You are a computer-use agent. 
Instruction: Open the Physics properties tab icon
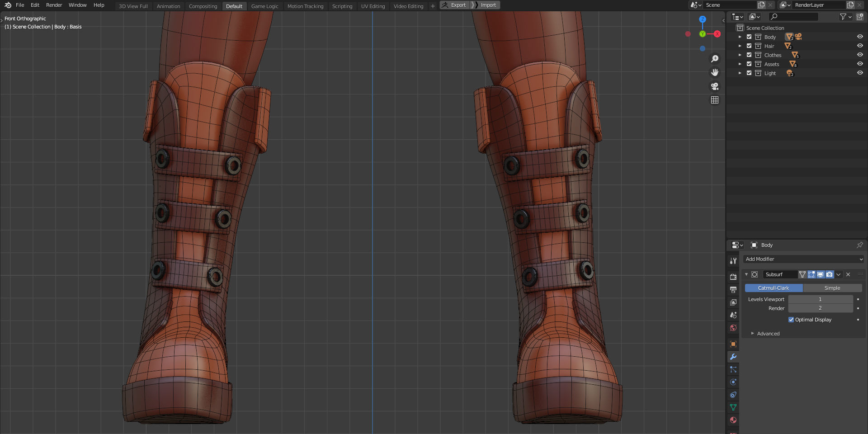[x=733, y=382]
